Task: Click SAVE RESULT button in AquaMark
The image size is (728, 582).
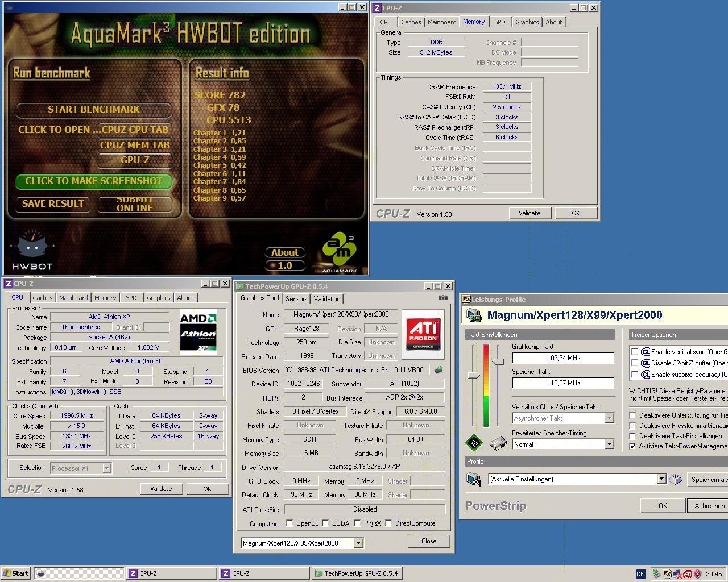Action: pyautogui.click(x=53, y=203)
